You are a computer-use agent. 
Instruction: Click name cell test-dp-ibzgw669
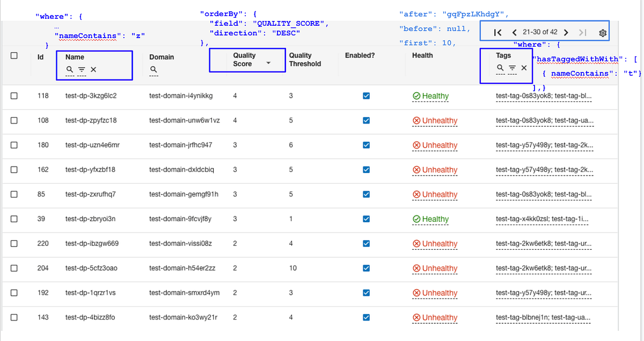tap(92, 243)
